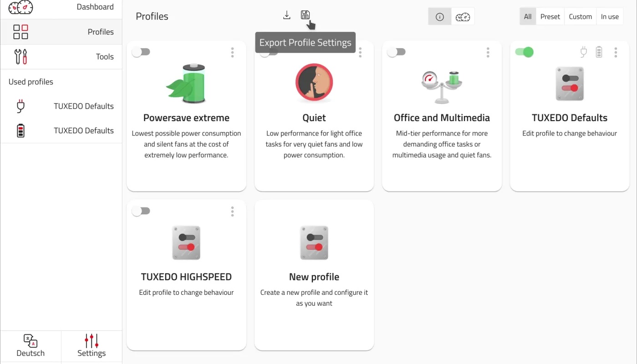Image resolution: width=637 pixels, height=364 pixels.
Task: Disable the active TUXEDO Defaults toggle
Action: [524, 52]
